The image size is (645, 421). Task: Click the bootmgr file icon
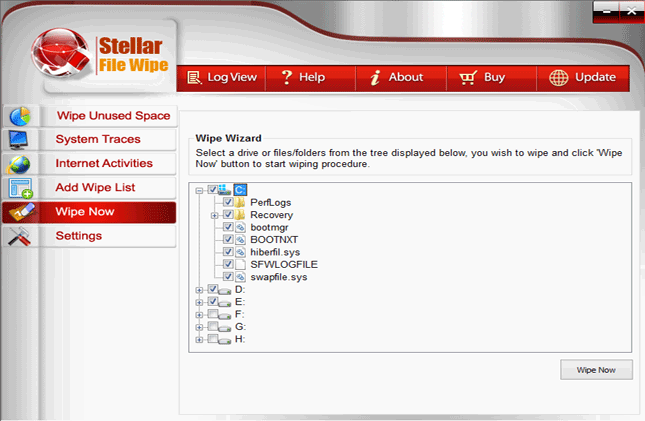pos(241,227)
